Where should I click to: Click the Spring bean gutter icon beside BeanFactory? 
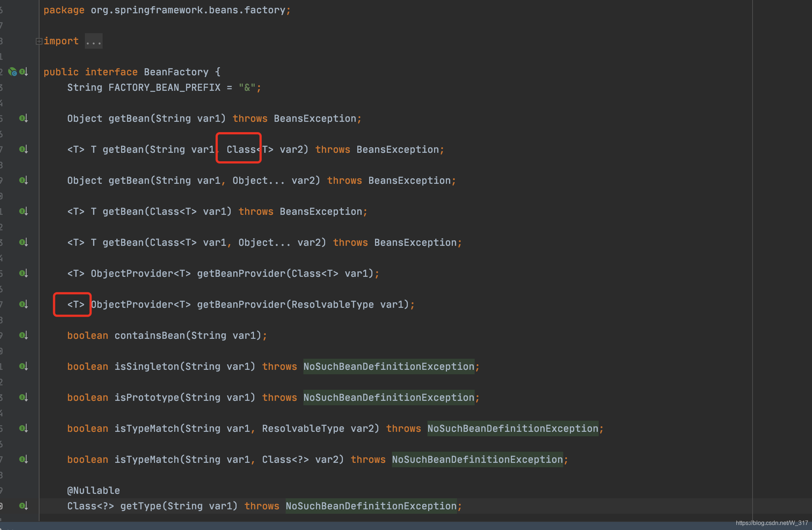pyautogui.click(x=13, y=72)
